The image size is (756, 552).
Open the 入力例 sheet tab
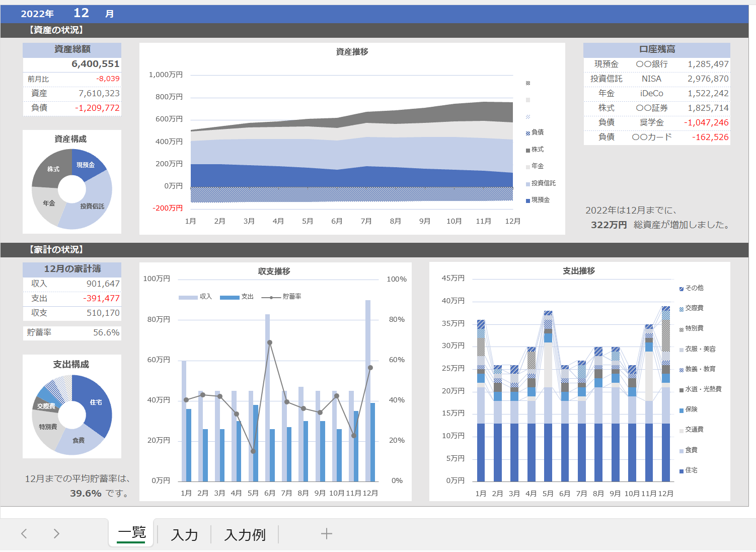(245, 534)
